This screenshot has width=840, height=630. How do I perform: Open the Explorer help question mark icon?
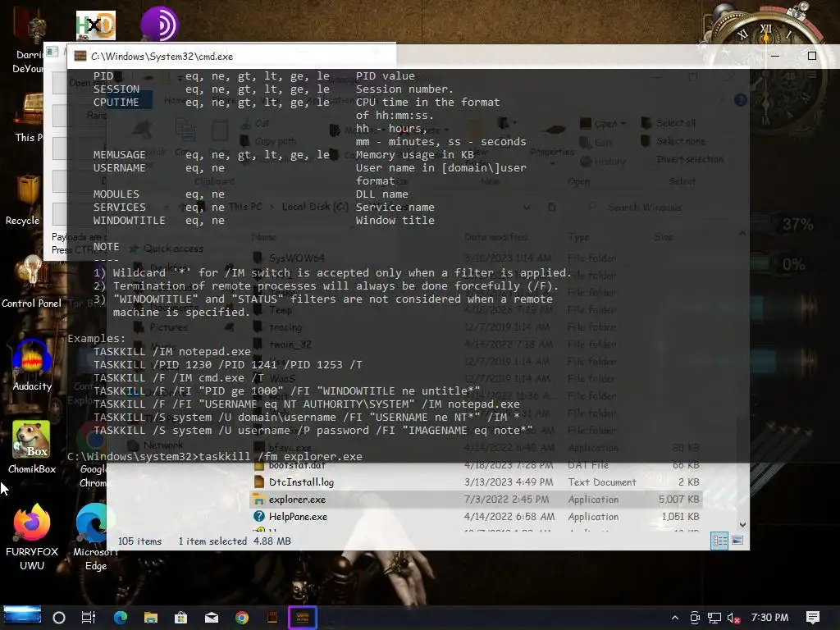coord(741,100)
